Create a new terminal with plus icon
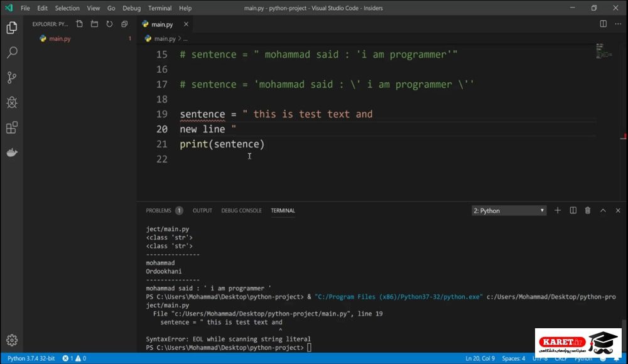Image resolution: width=628 pixels, height=364 pixels. coord(558,210)
